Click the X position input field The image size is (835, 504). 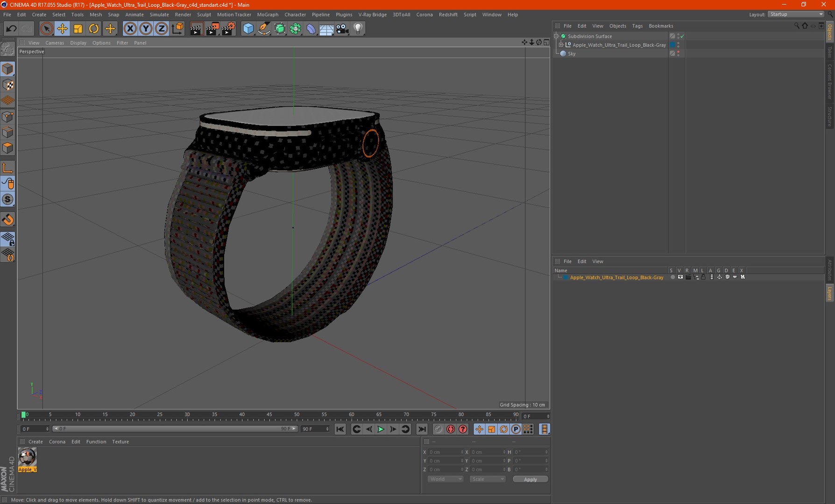[x=446, y=452]
